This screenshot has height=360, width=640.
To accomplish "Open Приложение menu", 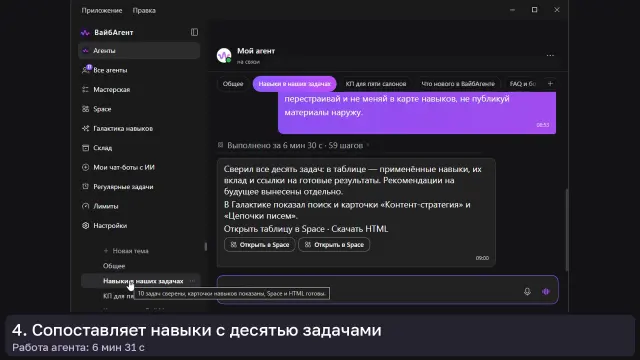I will pos(102,10).
